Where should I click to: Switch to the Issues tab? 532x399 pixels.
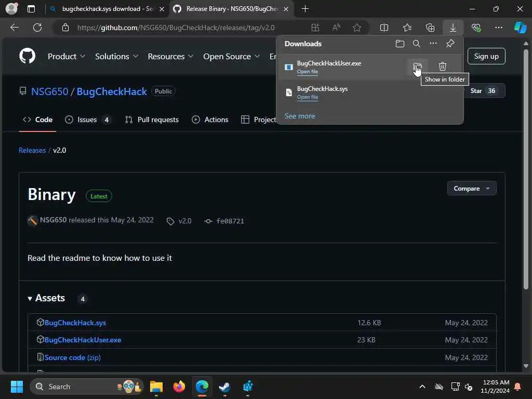pos(87,119)
